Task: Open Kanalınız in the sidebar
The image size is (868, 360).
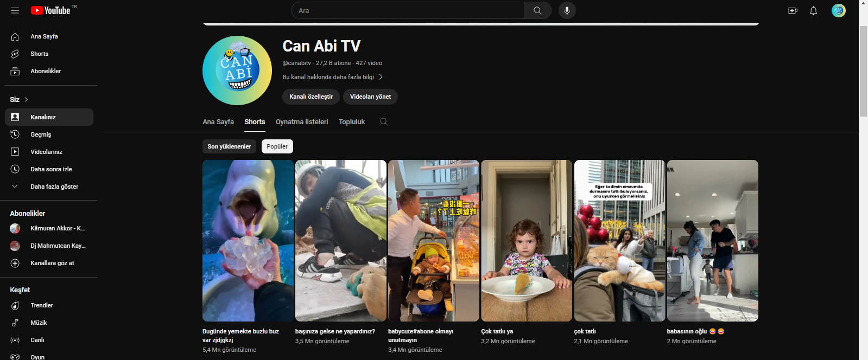Action: tap(49, 117)
